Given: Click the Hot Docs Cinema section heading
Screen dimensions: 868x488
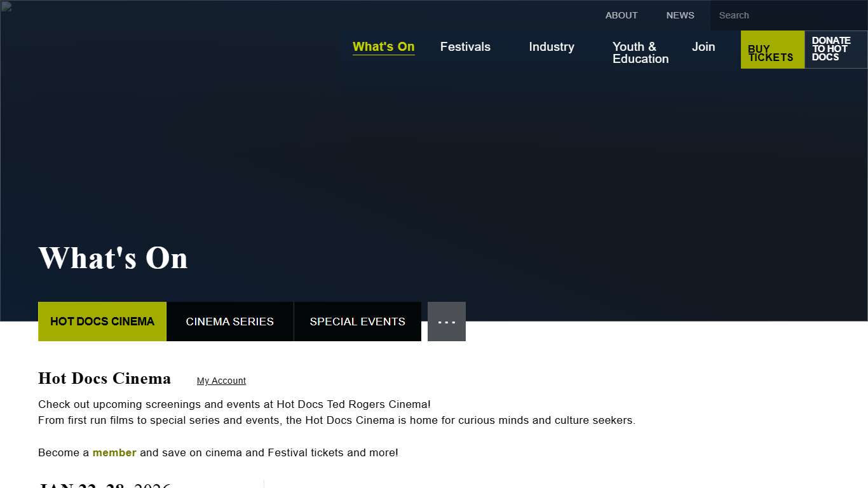Looking at the screenshot, I should (x=104, y=379).
